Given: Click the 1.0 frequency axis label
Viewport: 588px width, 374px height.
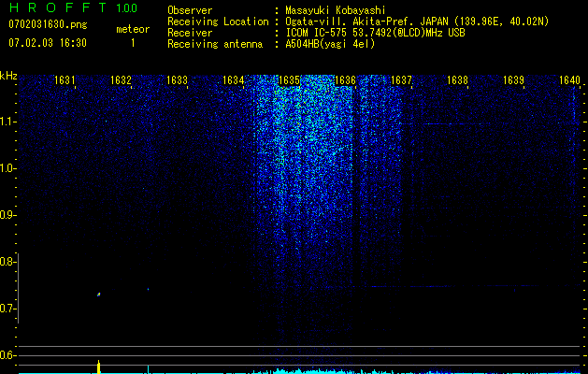Looking at the screenshot, I should [7, 168].
